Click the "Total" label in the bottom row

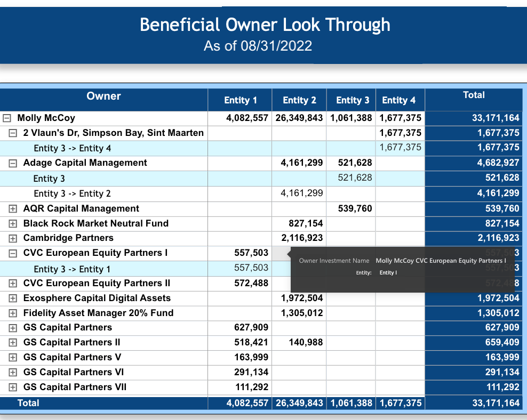click(28, 403)
